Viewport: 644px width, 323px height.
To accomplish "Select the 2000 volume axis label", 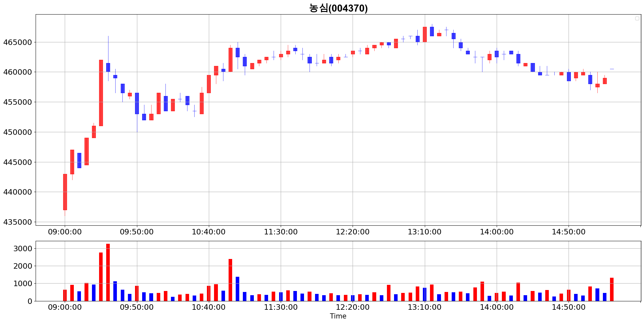I will click(x=23, y=266).
